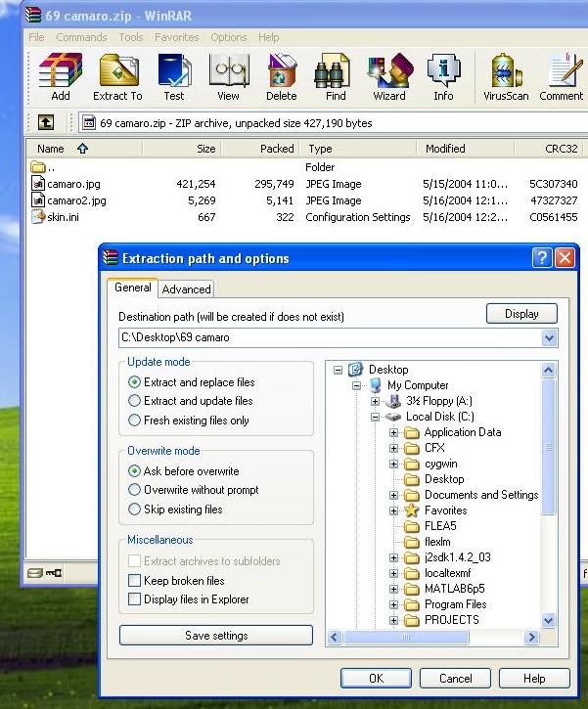Open the Favorites menu

click(177, 37)
